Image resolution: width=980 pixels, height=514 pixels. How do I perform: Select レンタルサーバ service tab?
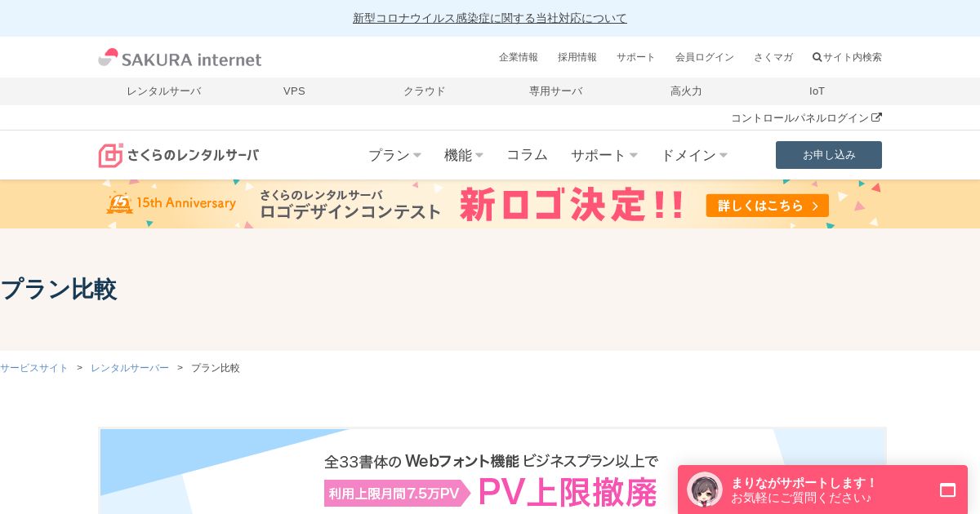tap(163, 91)
